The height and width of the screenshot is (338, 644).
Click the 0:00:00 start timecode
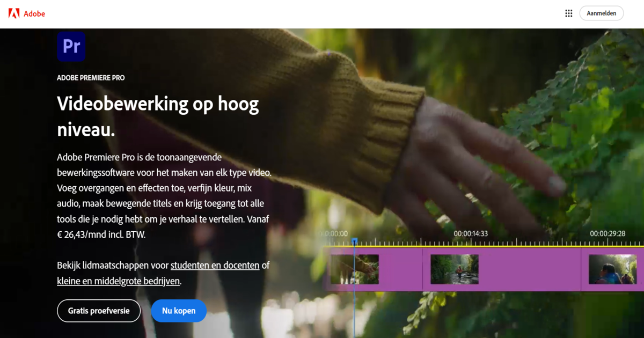[335, 233]
